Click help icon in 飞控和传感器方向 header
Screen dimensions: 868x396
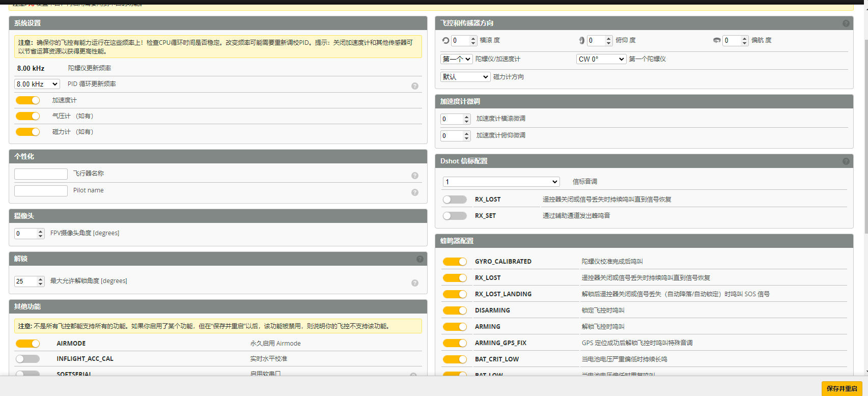[x=846, y=23]
